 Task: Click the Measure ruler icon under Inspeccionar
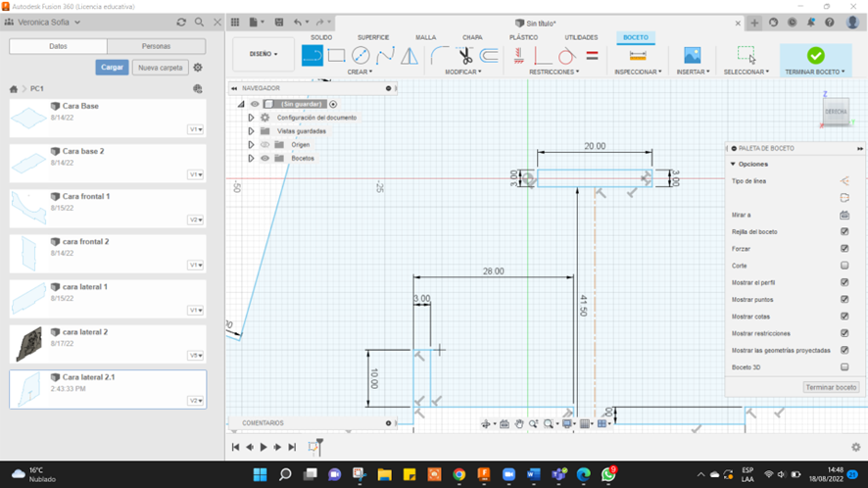[638, 56]
